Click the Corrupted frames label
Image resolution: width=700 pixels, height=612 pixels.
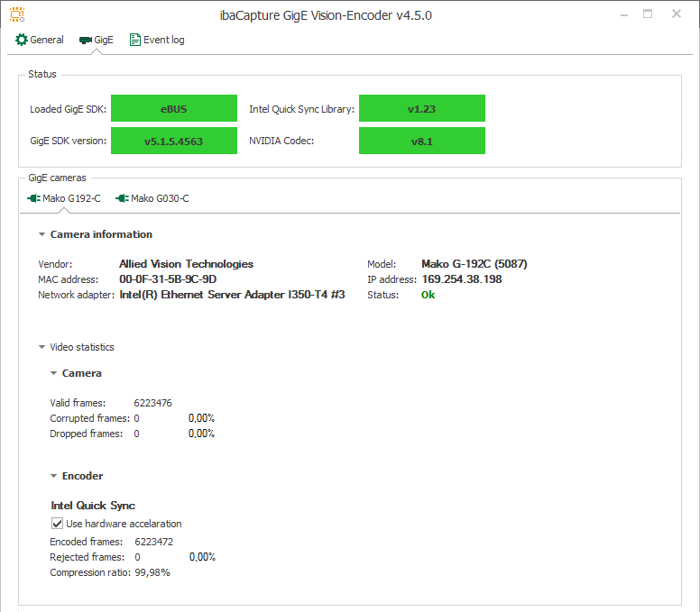89,418
